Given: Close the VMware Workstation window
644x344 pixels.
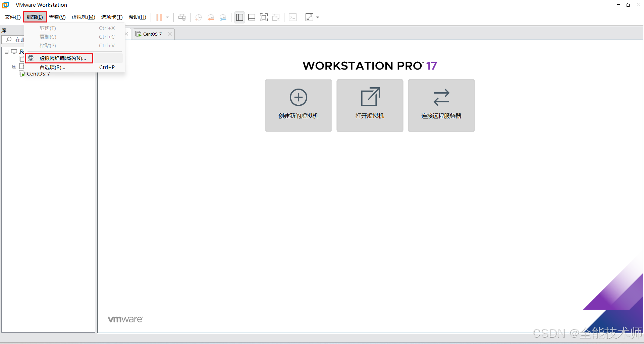Looking at the screenshot, I should point(639,5).
